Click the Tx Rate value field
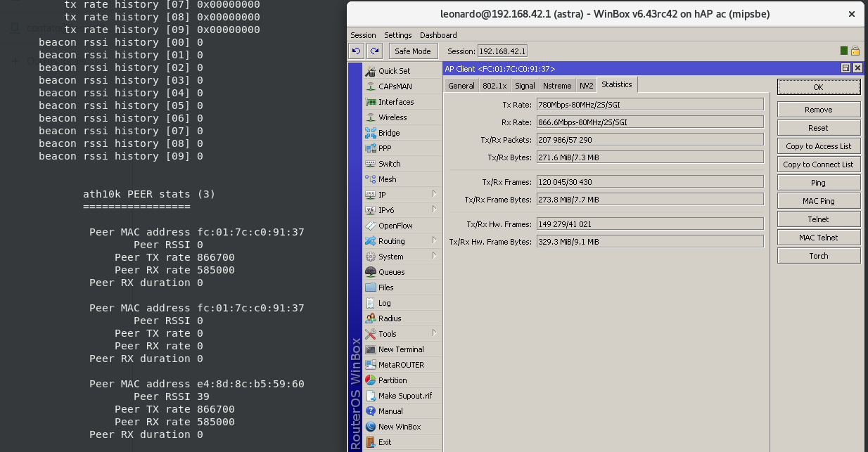This screenshot has height=452, width=868. click(x=650, y=104)
